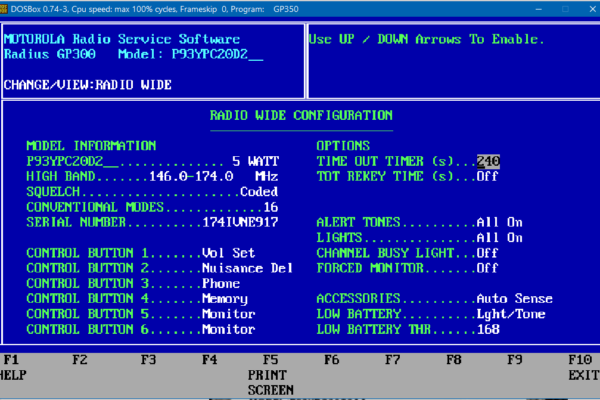The height and width of the screenshot is (400, 600).
Task: Click F10 EXIT function key
Action: 584,367
